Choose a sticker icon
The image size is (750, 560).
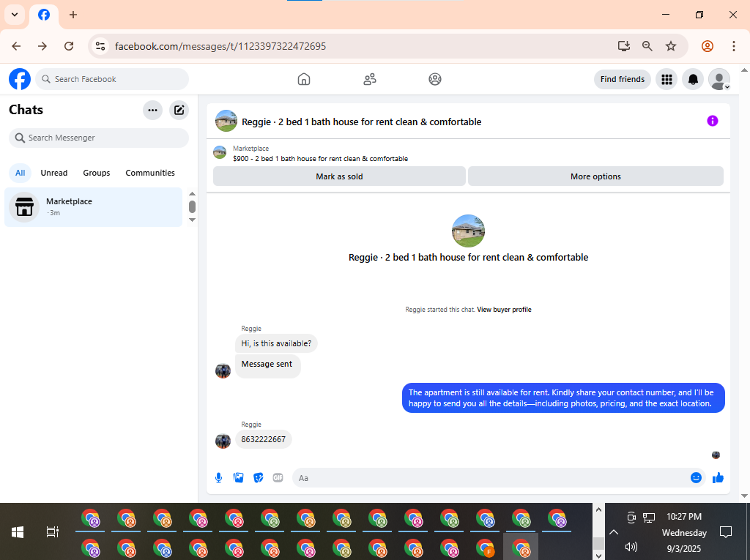tap(259, 478)
